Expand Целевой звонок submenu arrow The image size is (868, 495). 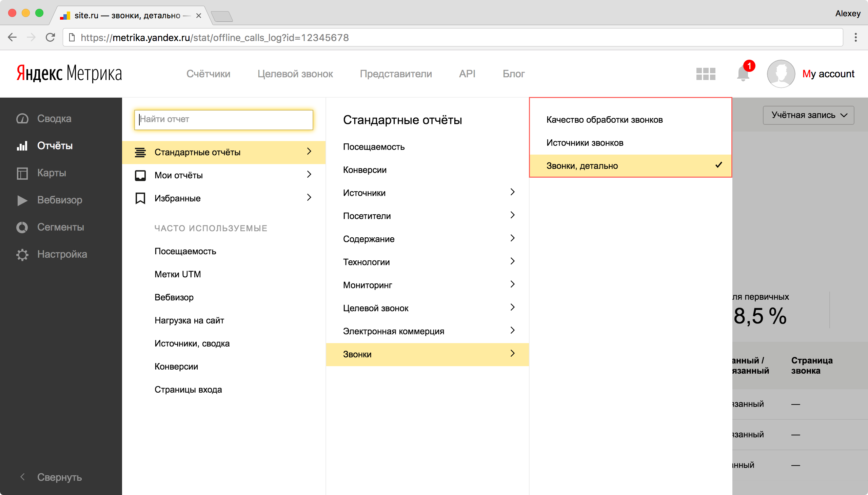(x=512, y=308)
